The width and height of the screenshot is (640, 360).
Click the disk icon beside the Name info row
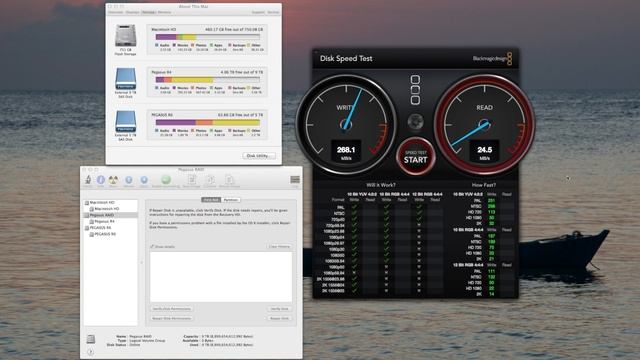click(x=91, y=339)
